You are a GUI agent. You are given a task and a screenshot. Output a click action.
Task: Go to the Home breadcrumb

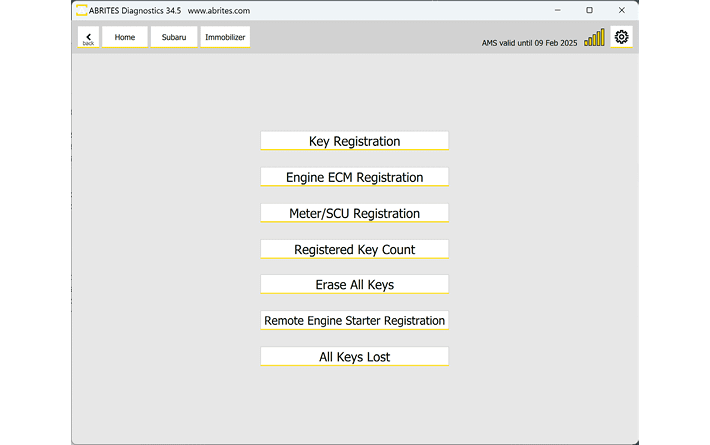click(x=125, y=37)
